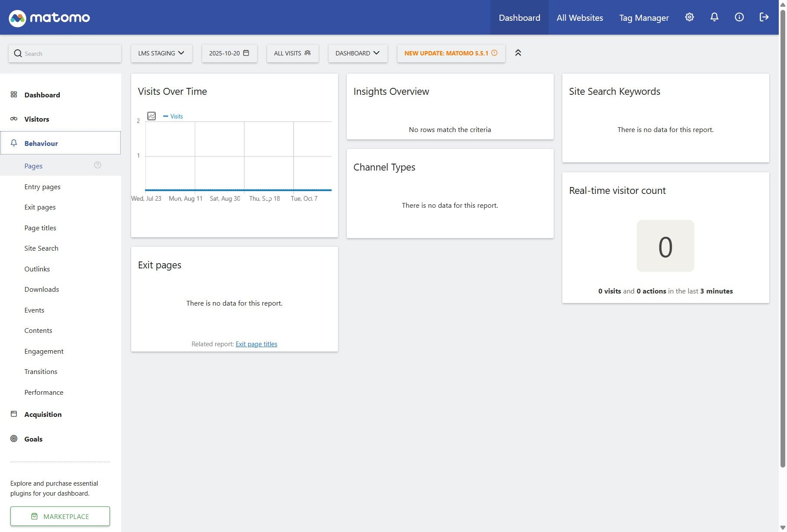Click the Matomo logo
Viewport: 787px width, 532px height.
click(x=49, y=18)
